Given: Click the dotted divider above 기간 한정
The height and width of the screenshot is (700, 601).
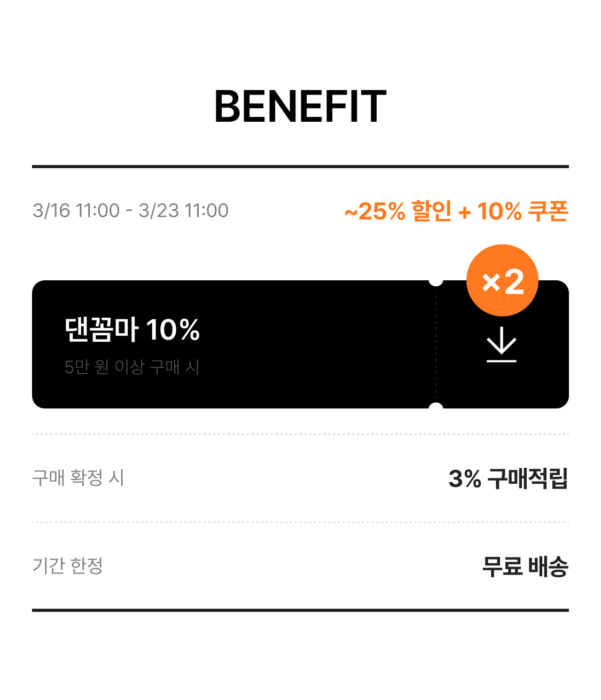Looking at the screenshot, I should 300,522.
